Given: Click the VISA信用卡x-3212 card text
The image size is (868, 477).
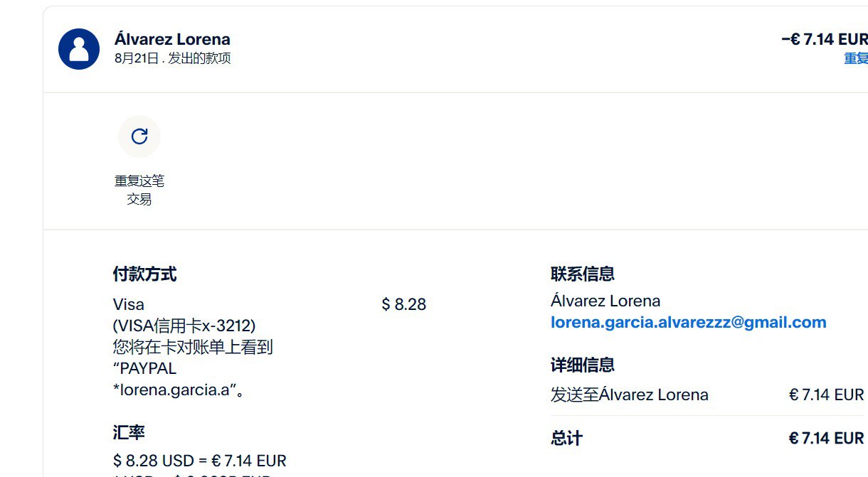Looking at the screenshot, I should coord(184,326).
